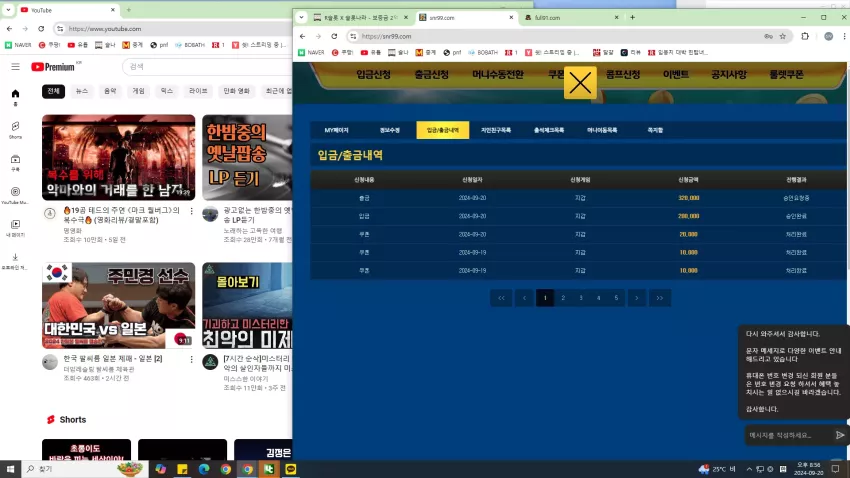Open 룰렛쿠폰 in the top menu

[786, 74]
